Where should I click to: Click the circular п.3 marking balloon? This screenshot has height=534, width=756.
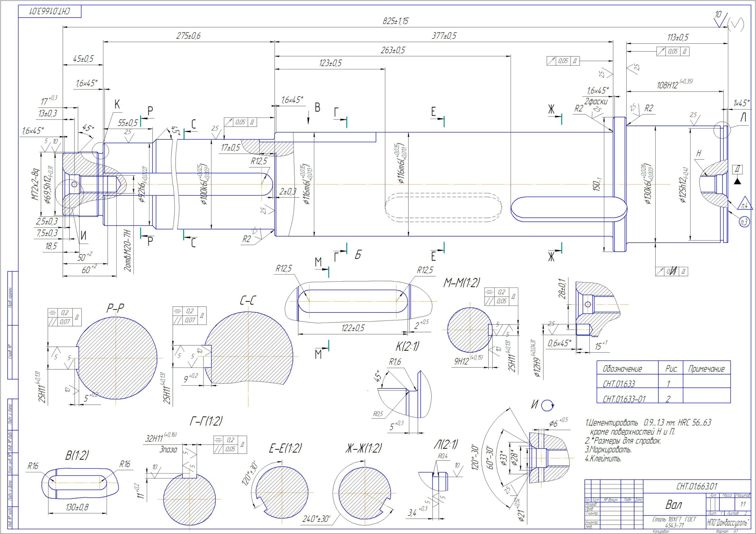(744, 222)
